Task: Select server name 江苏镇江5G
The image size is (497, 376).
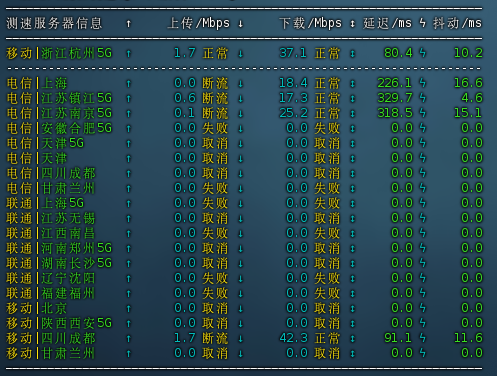Action: point(77,98)
